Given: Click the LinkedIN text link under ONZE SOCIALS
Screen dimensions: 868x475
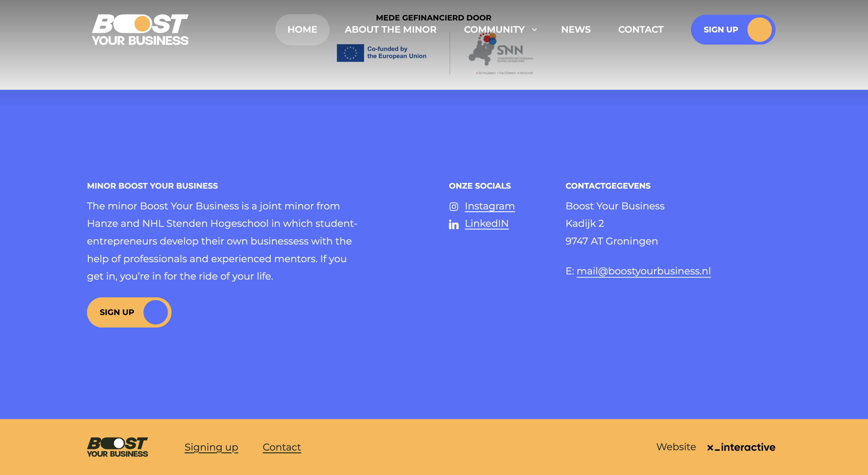Looking at the screenshot, I should coord(487,224).
